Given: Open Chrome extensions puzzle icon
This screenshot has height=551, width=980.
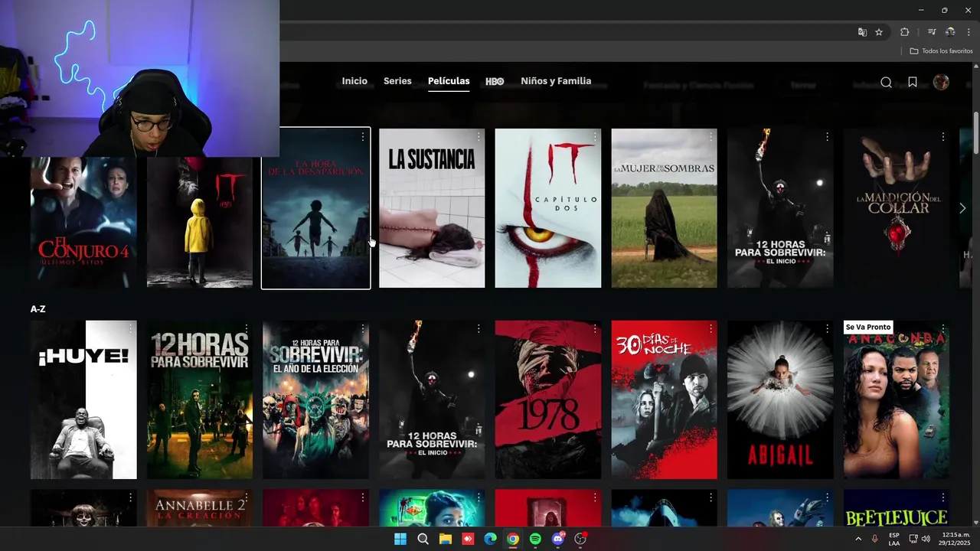Looking at the screenshot, I should click(904, 32).
